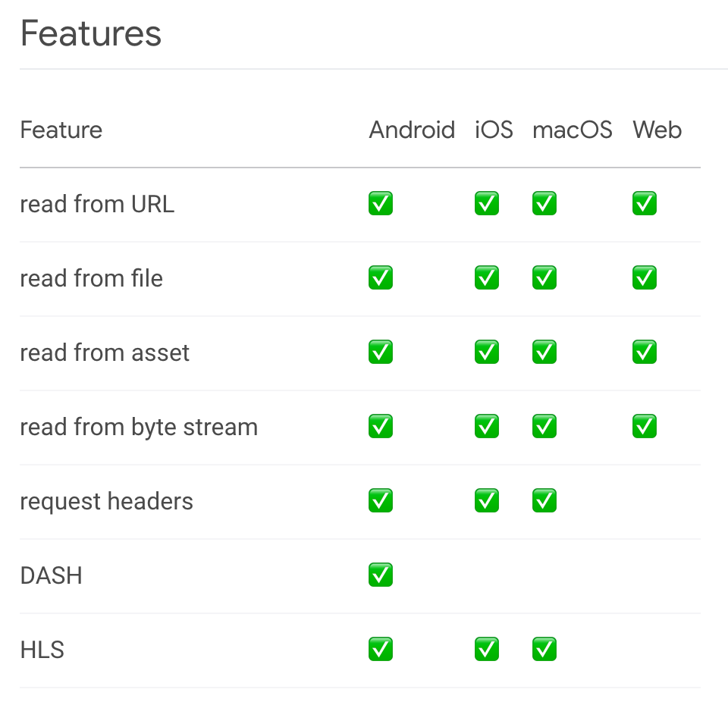
Task: Click Web checkmark for read from file
Action: pos(645,278)
